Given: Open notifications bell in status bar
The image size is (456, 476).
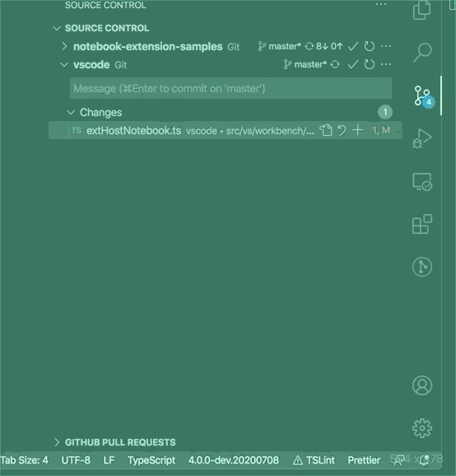Looking at the screenshot, I should (x=425, y=460).
